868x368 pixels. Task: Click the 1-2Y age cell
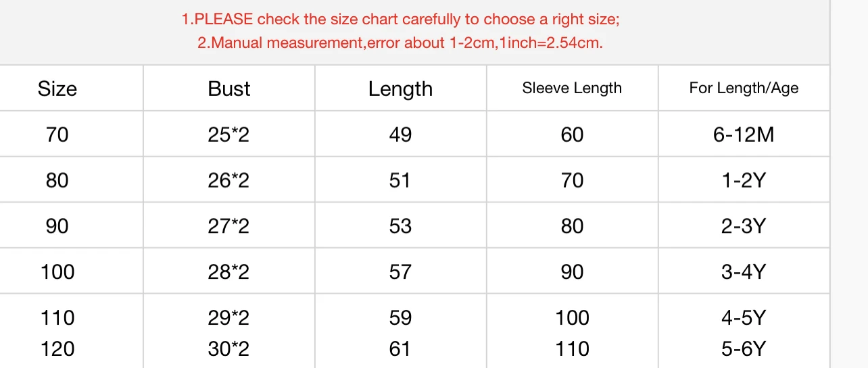click(x=744, y=180)
